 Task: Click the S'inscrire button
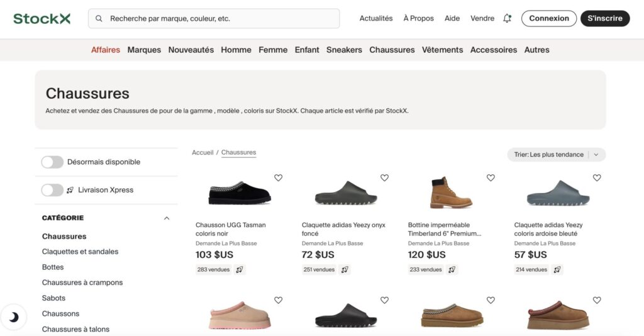click(605, 18)
